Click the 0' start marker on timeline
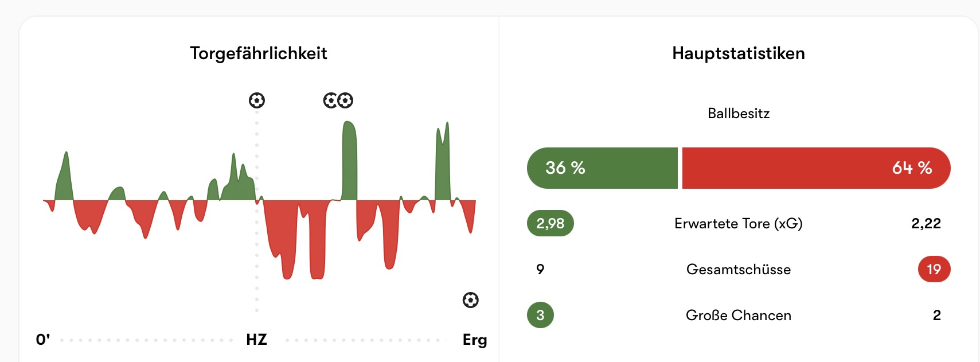 (43, 340)
